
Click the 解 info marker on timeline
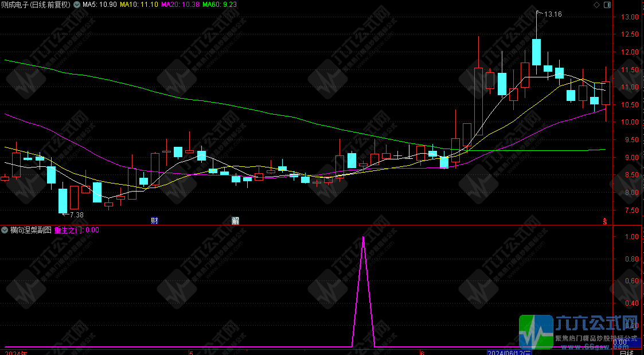click(x=235, y=220)
